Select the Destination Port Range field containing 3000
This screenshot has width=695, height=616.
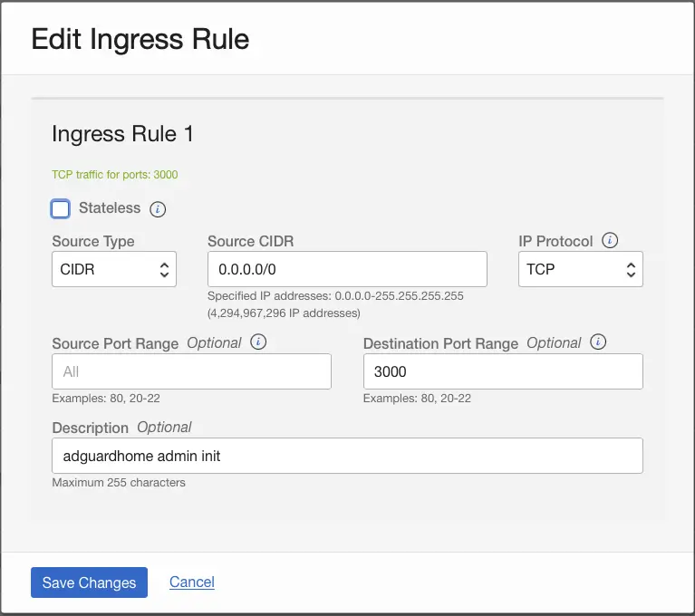pyautogui.click(x=503, y=371)
